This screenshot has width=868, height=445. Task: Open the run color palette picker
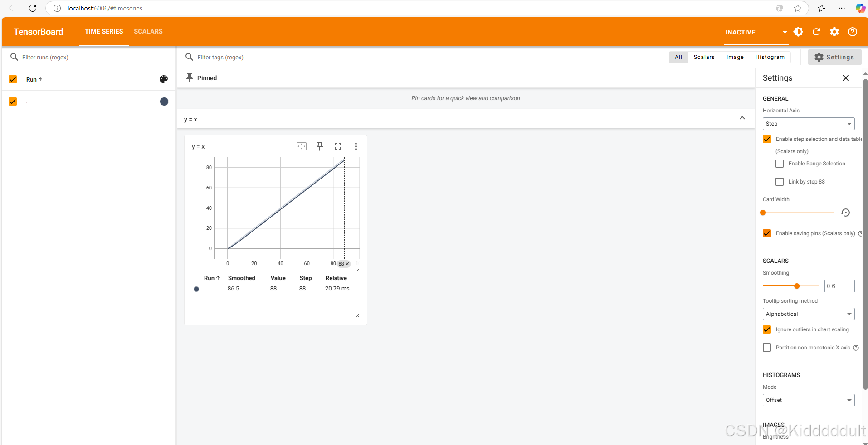click(x=164, y=79)
